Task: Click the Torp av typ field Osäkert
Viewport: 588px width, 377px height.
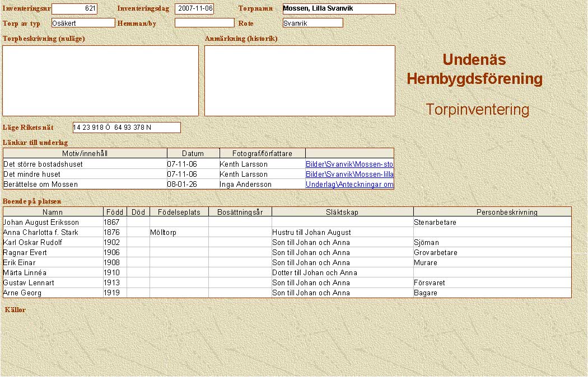Action: click(83, 23)
